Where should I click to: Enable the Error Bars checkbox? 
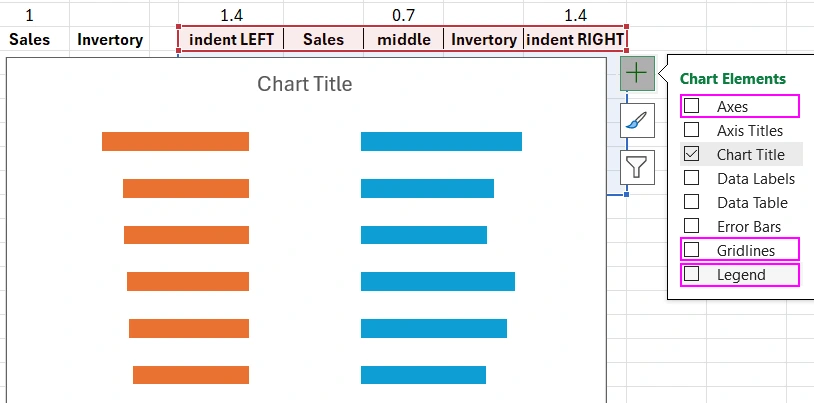(x=692, y=226)
